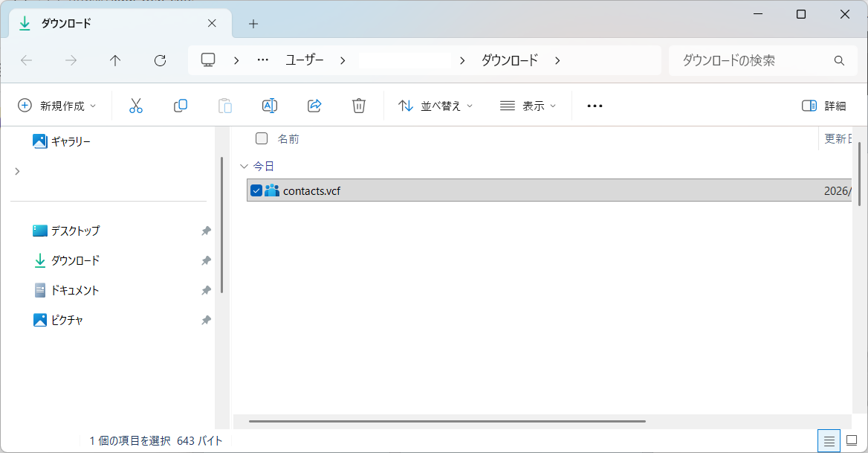Screen dimensions: 868x453
Task: Click pin icon next to ピクチャ
Action: (x=206, y=321)
